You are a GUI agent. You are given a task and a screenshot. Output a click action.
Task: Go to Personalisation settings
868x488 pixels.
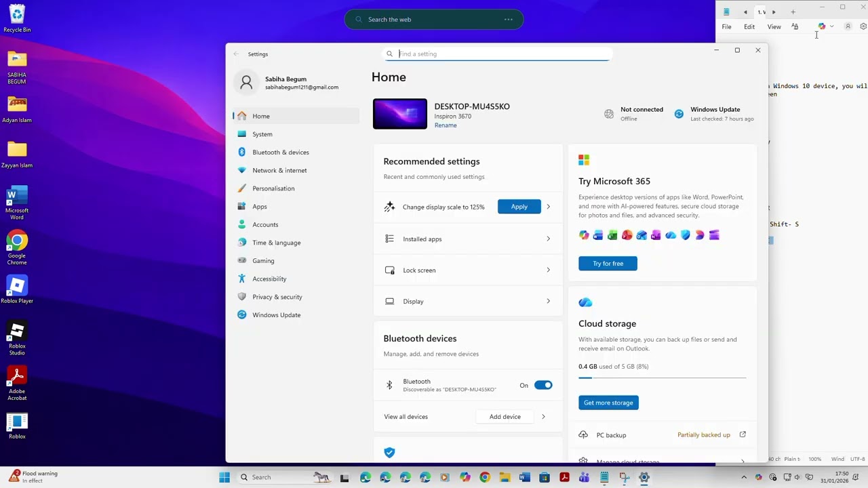click(x=296, y=188)
